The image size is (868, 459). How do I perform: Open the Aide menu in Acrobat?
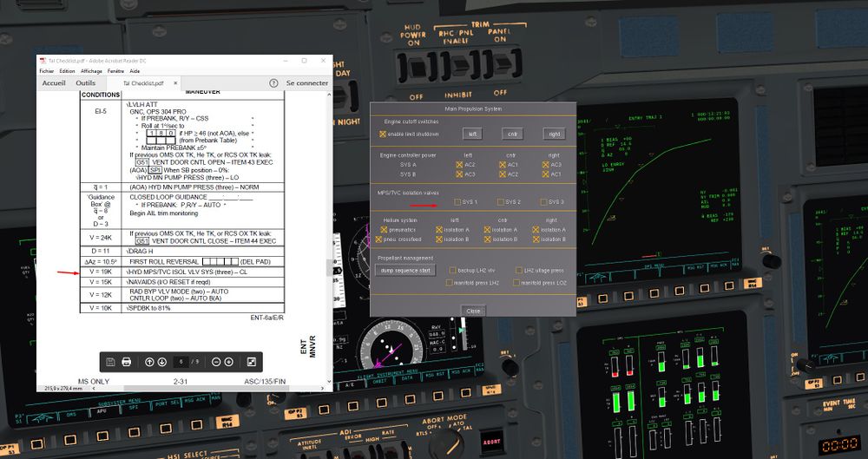click(x=135, y=71)
